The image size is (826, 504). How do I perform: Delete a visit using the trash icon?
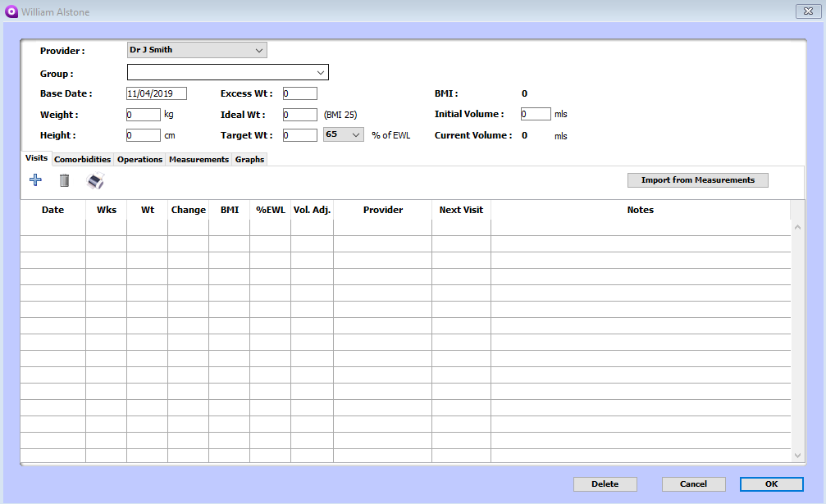click(x=64, y=180)
